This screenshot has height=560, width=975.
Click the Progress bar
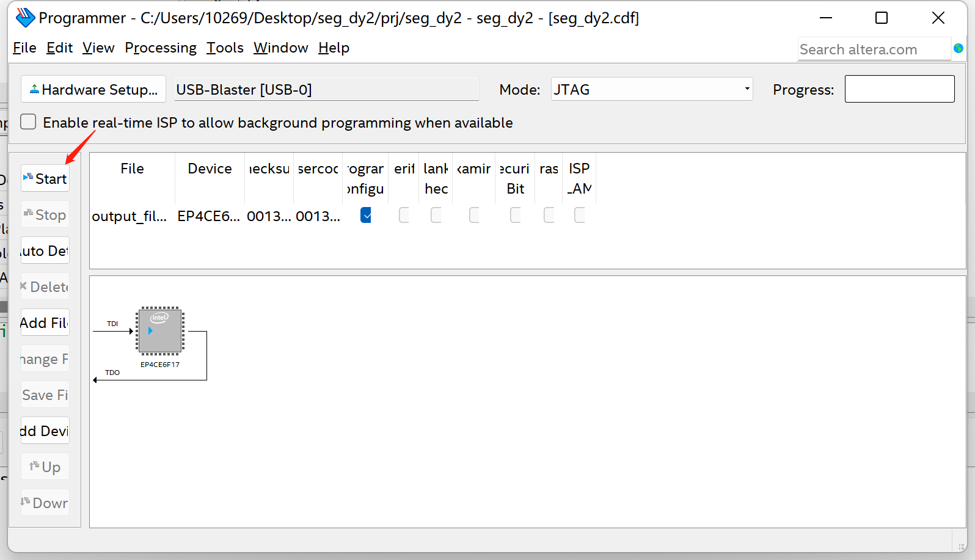pyautogui.click(x=899, y=89)
